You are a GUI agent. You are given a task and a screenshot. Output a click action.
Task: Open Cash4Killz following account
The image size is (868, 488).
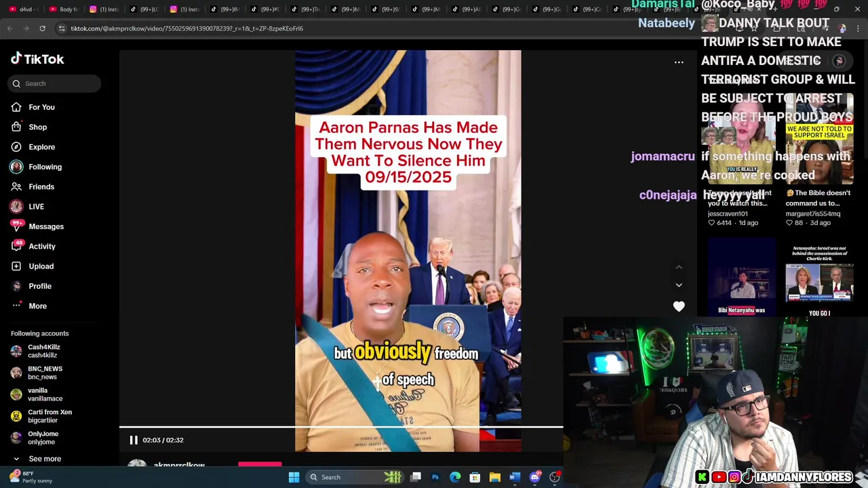click(43, 351)
